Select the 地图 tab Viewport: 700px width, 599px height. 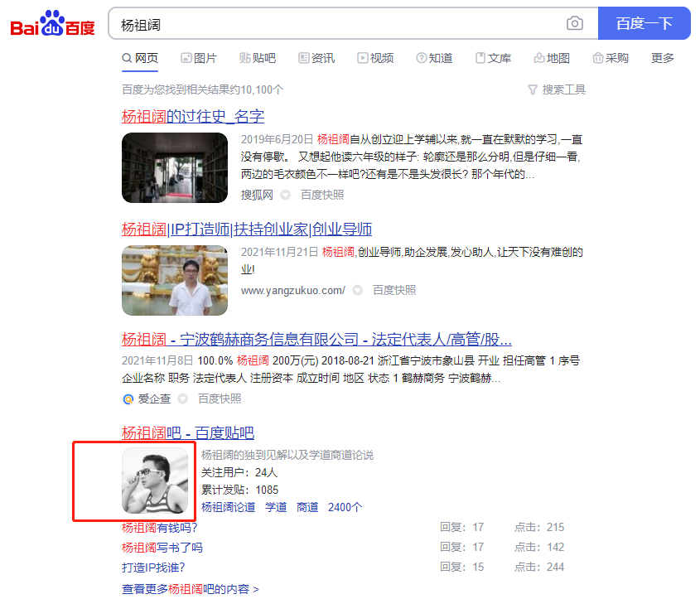click(x=552, y=58)
